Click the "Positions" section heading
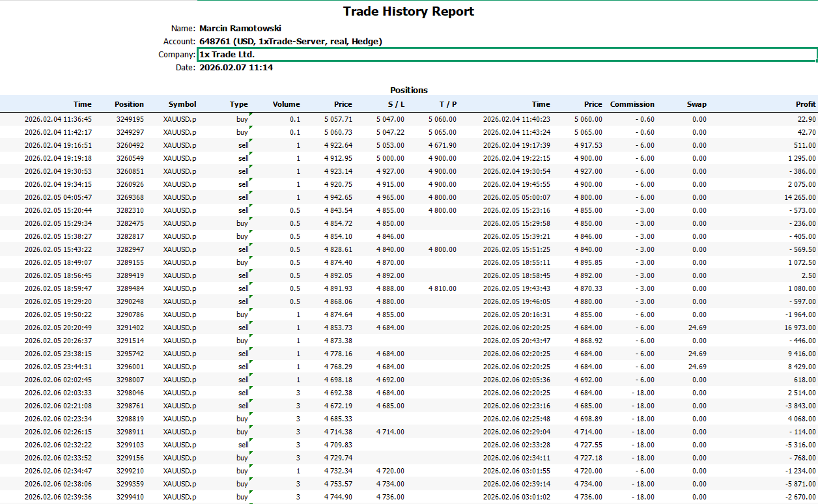The image size is (818, 504). coord(408,91)
